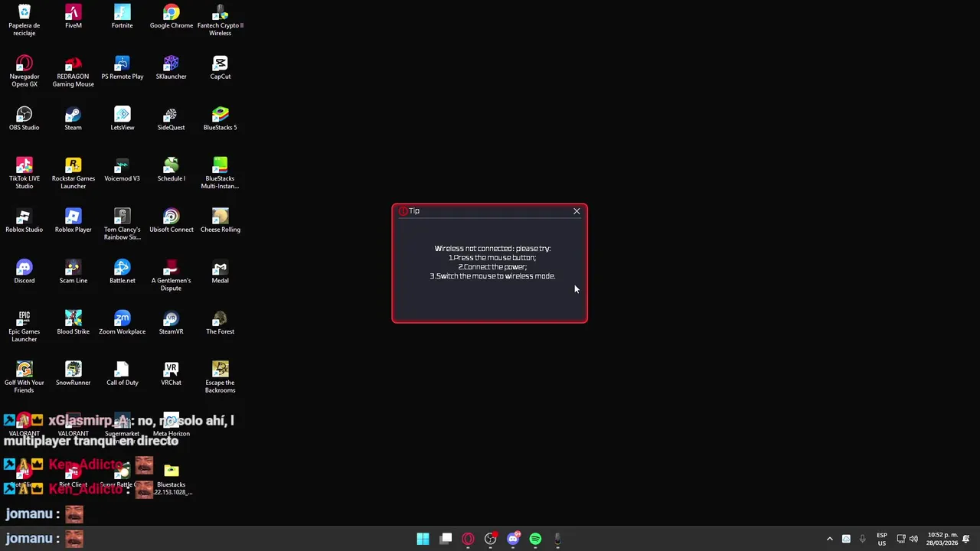This screenshot has width=980, height=551.
Task: Open the SteamVR desktop shortcut
Action: click(x=171, y=322)
